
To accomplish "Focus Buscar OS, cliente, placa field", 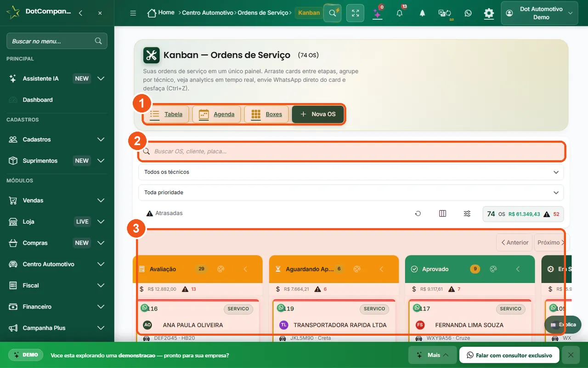I will point(351,151).
